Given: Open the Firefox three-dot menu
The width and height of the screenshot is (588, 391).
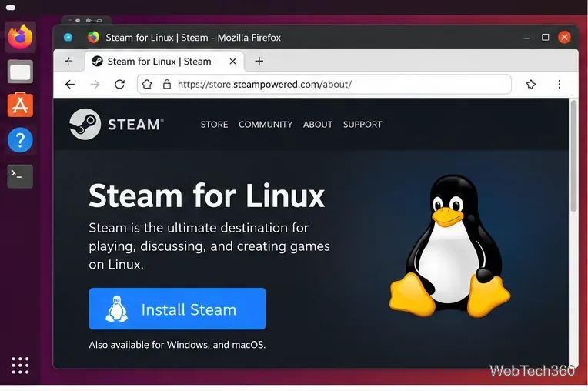Looking at the screenshot, I should click(559, 85).
